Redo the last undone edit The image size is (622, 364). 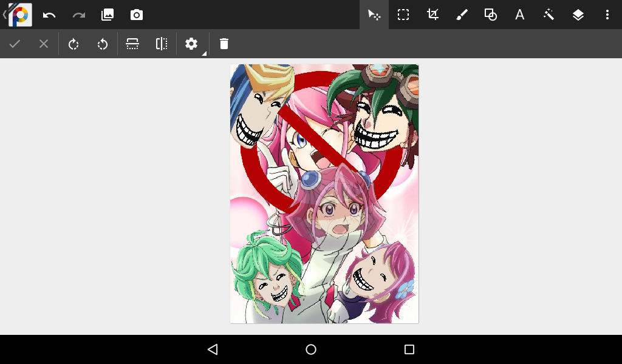click(78, 15)
